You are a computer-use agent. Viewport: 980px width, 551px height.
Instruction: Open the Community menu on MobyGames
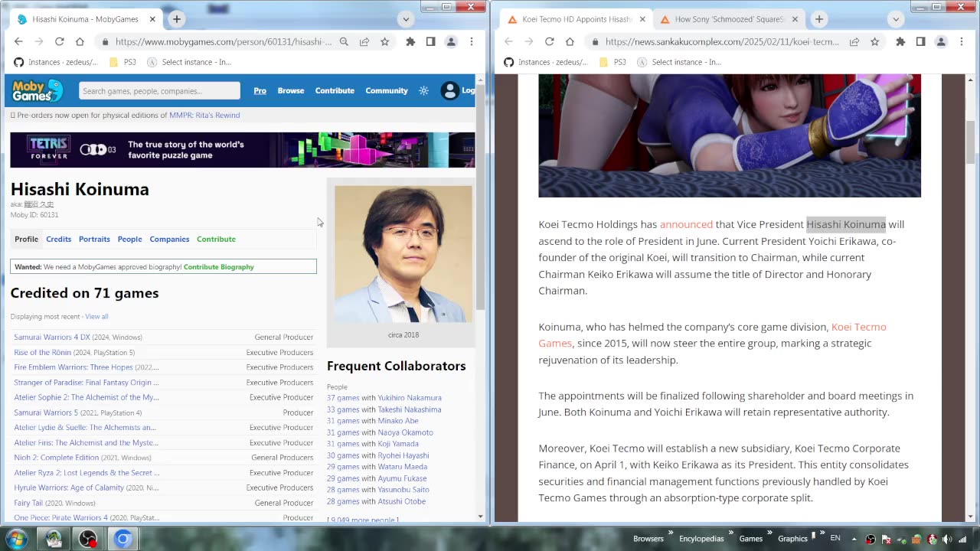click(x=387, y=90)
